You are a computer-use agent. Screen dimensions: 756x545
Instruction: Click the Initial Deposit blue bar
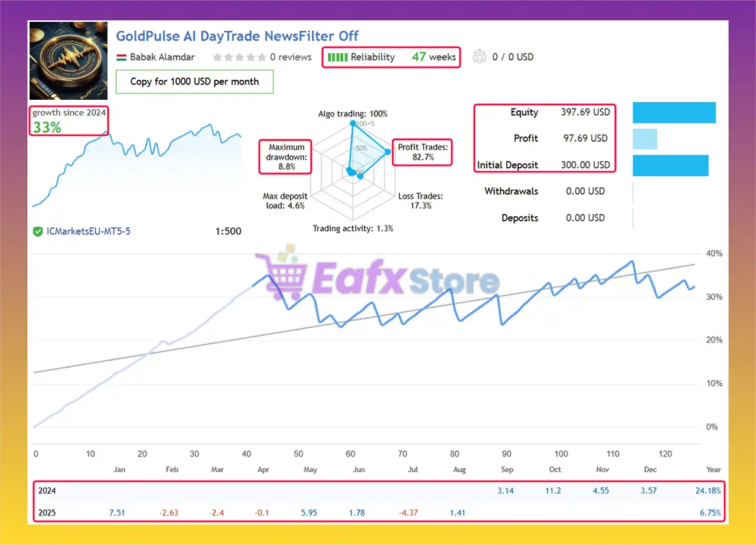[670, 165]
